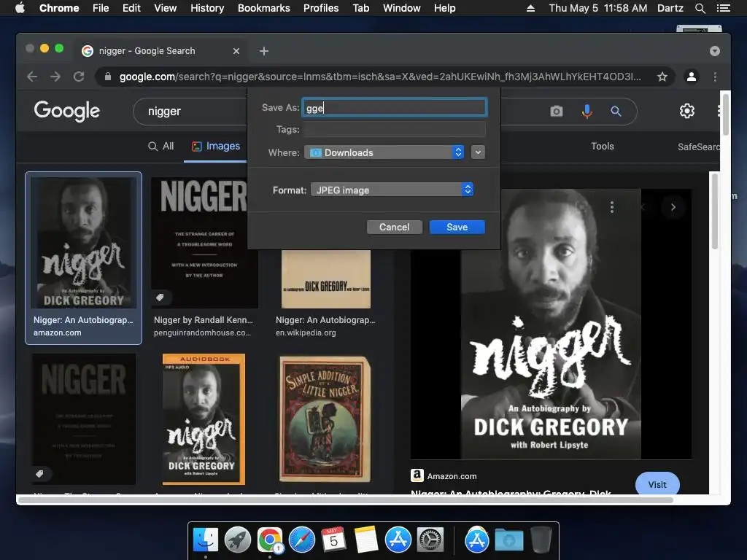This screenshot has height=560, width=747.
Task: Open the File menu
Action: [x=101, y=8]
